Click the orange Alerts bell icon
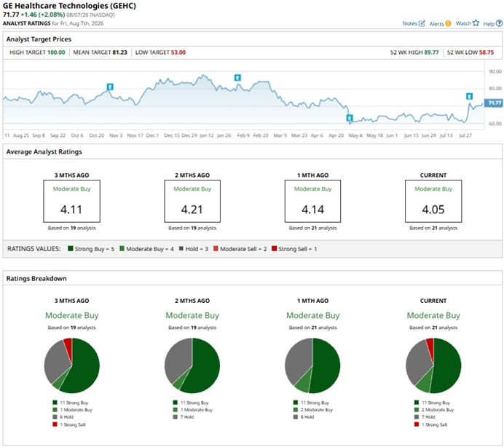This screenshot has height=447, width=504. 448,23
